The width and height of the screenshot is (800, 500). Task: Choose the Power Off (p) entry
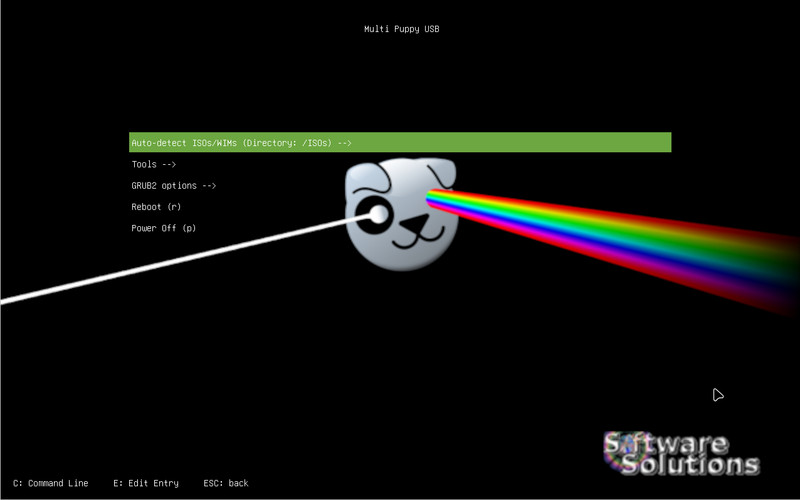[x=163, y=228]
